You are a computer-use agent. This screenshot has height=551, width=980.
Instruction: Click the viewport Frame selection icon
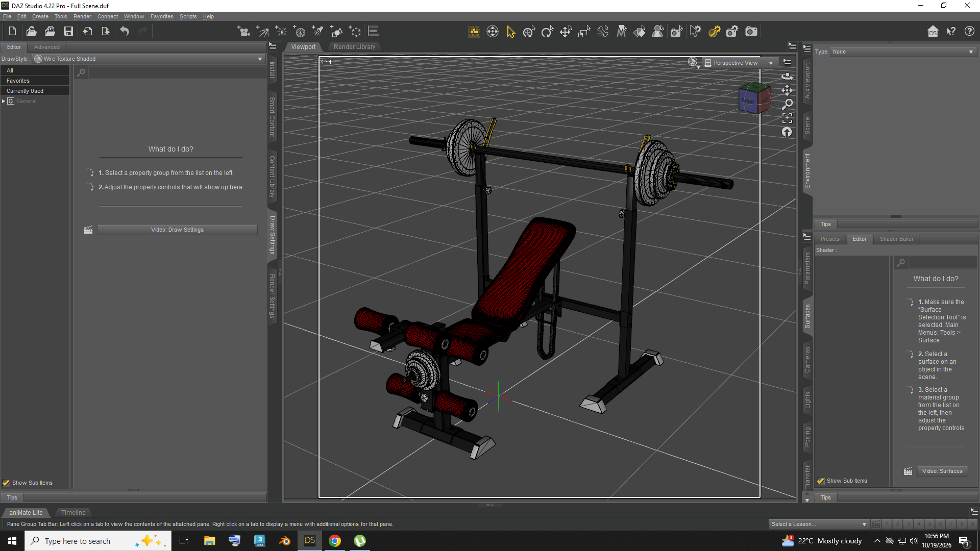tap(787, 118)
